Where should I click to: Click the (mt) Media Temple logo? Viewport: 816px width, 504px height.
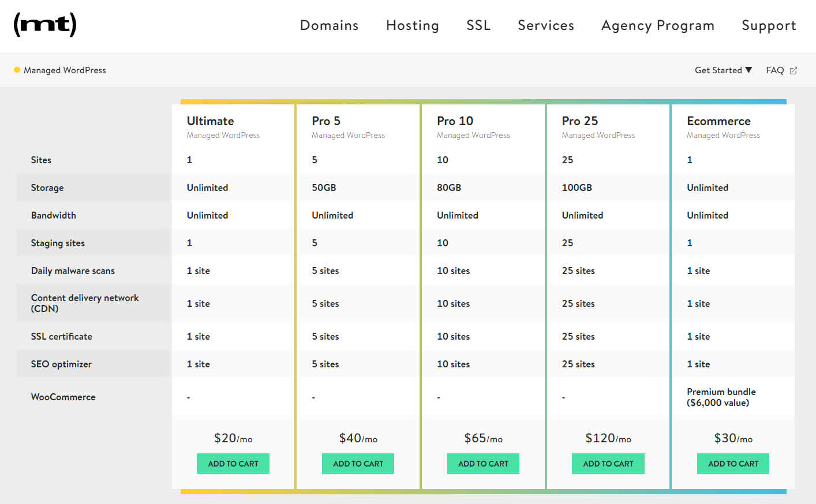[45, 25]
